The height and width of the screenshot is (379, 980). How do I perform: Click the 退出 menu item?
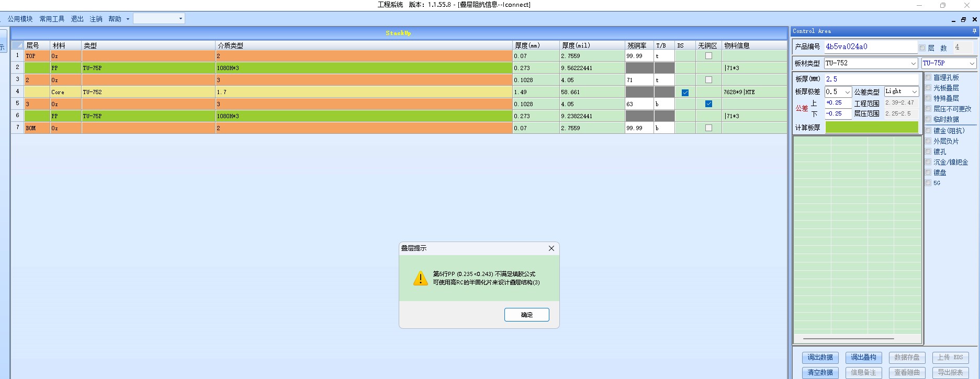pyautogui.click(x=77, y=19)
